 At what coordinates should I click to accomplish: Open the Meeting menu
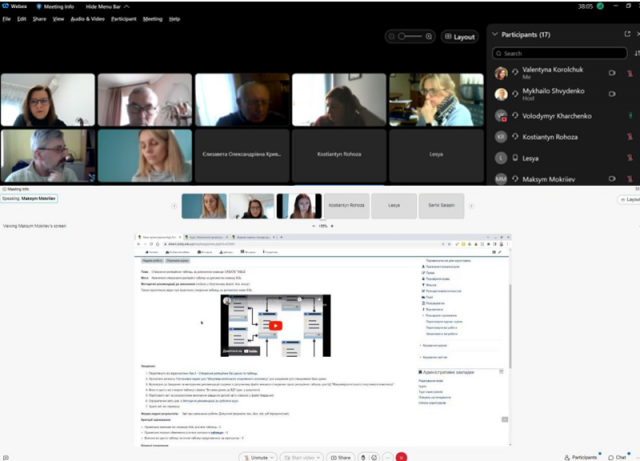pyautogui.click(x=153, y=19)
